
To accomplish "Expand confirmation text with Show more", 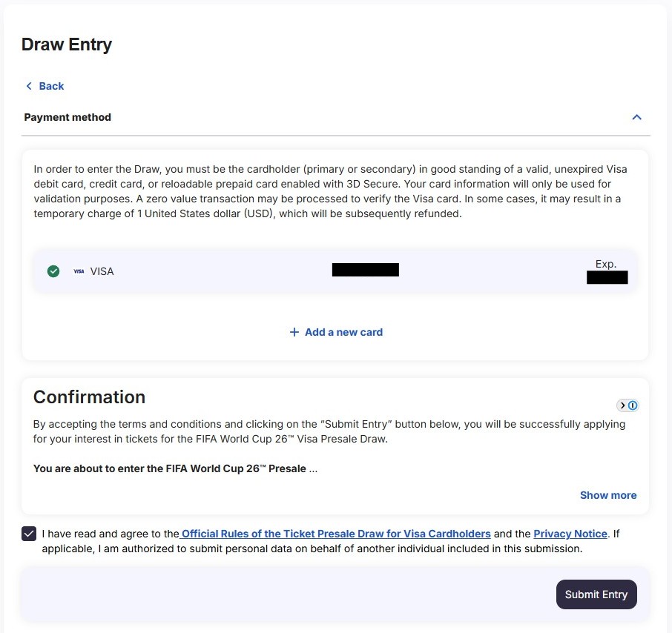I will pyautogui.click(x=608, y=495).
